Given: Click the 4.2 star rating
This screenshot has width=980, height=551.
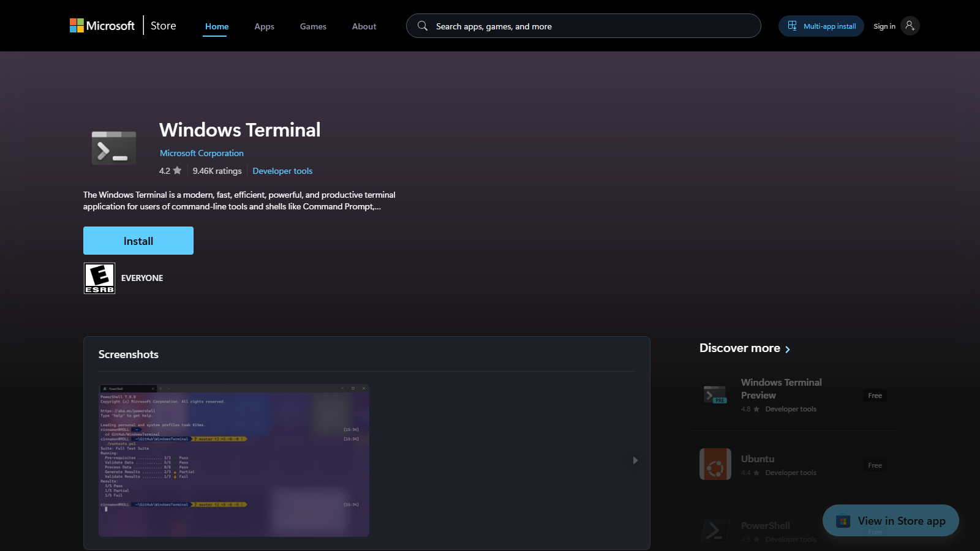Looking at the screenshot, I should point(170,171).
